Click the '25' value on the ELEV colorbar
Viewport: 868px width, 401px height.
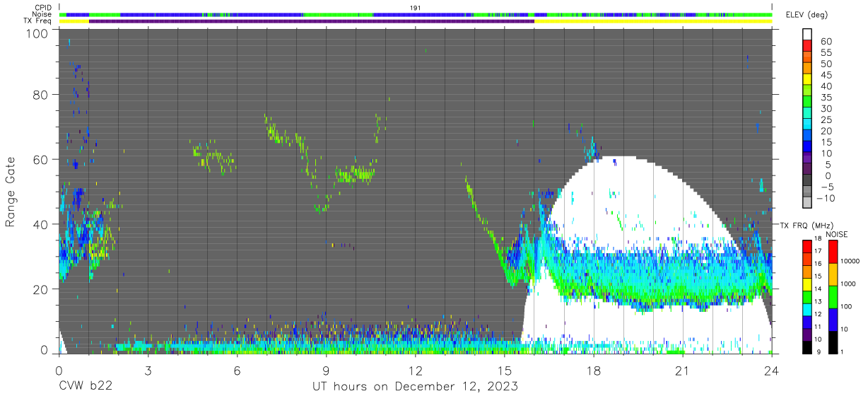pos(826,120)
